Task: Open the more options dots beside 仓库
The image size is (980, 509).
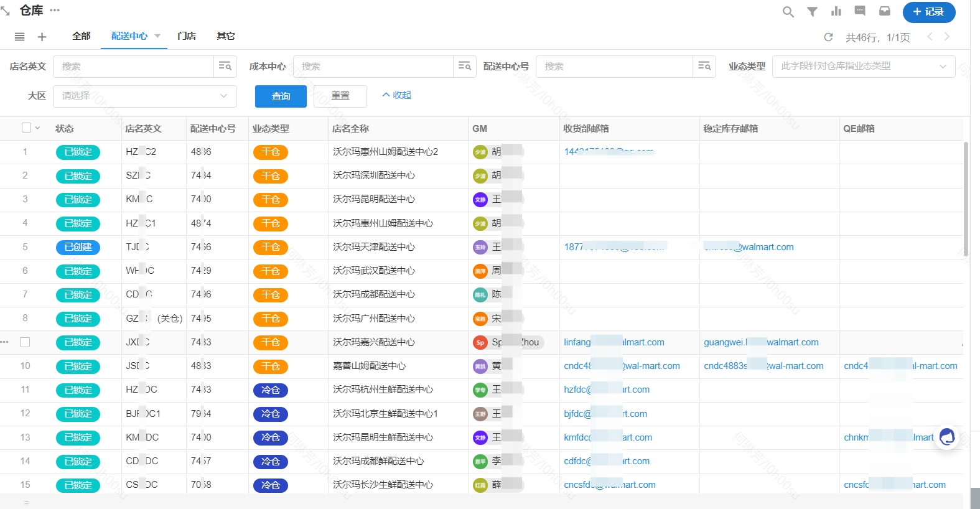Action: pos(55,10)
